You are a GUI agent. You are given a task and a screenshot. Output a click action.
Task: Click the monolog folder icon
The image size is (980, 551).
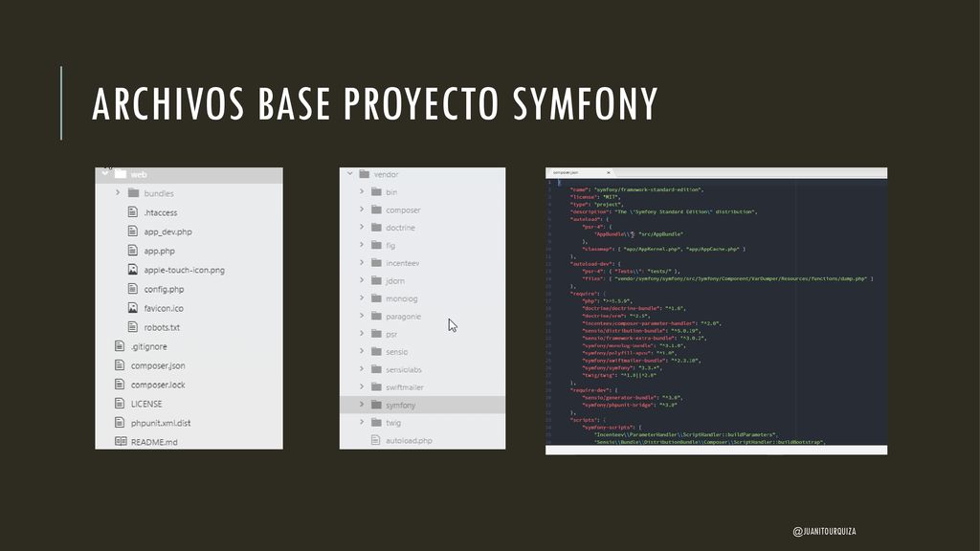(x=376, y=298)
